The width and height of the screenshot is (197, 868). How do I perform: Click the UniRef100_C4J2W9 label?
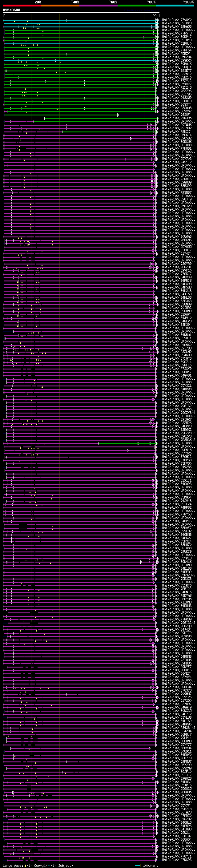tap(177, 98)
